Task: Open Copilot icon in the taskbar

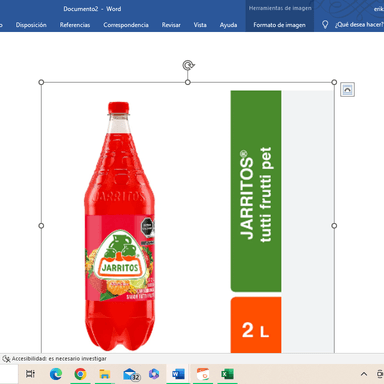Action: point(154,374)
